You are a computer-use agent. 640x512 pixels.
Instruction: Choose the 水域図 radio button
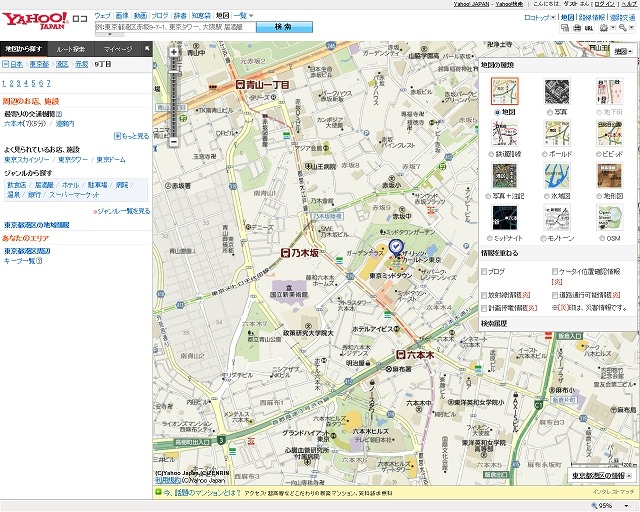click(x=546, y=196)
